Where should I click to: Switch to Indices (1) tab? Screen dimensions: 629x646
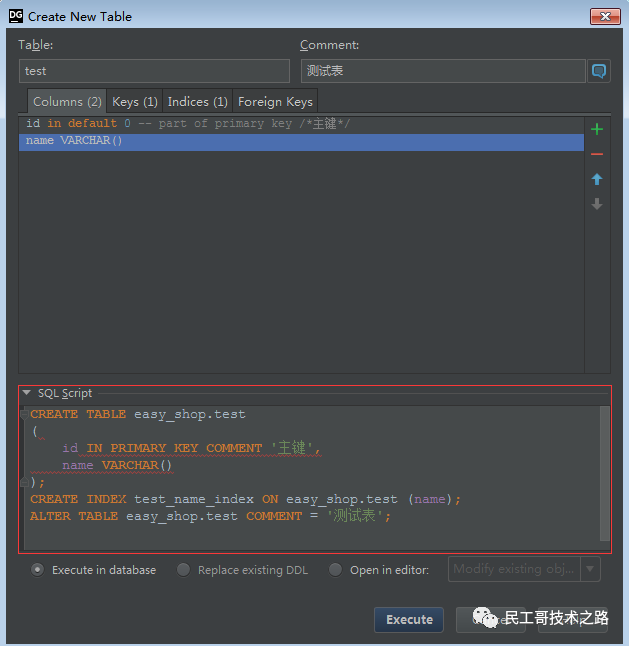click(x=198, y=101)
